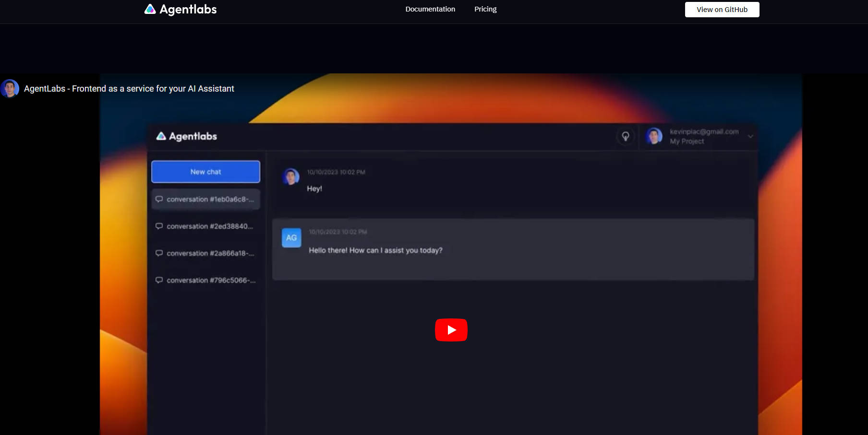Viewport: 868px width, 435px height.
Task: Click the small channel avatar near the video title
Action: point(9,88)
